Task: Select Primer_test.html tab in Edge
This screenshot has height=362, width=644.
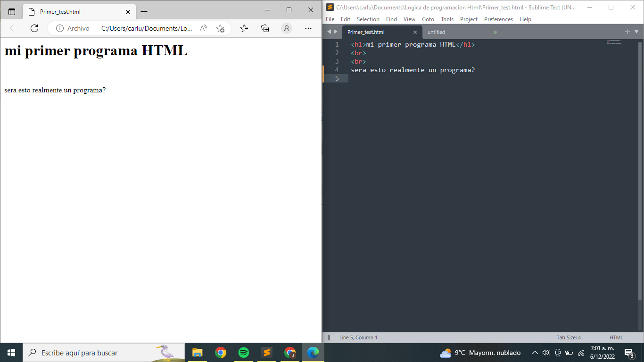Action: point(79,11)
